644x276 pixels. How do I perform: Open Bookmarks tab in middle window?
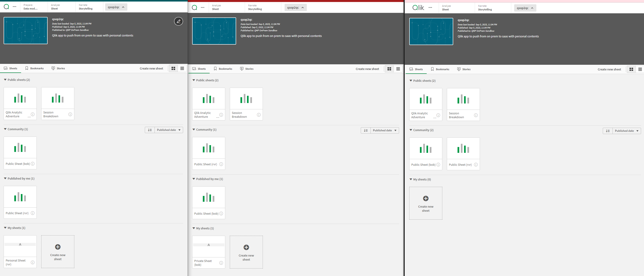click(223, 69)
